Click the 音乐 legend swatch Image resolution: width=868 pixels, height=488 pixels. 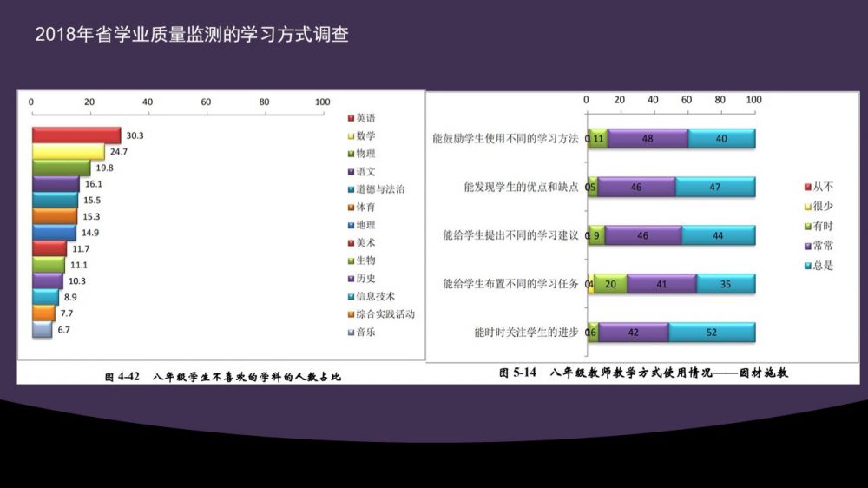click(350, 333)
